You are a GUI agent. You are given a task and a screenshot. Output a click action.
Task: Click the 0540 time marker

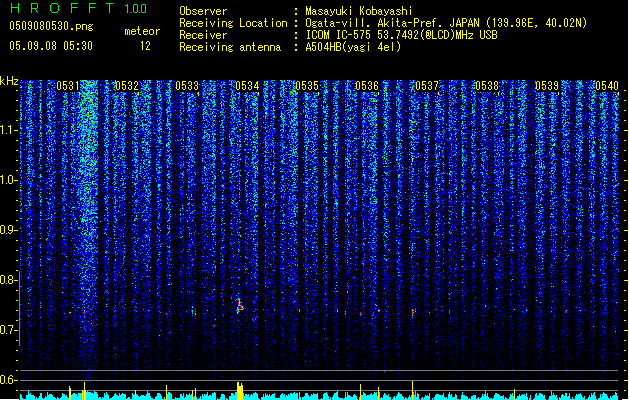coord(607,85)
